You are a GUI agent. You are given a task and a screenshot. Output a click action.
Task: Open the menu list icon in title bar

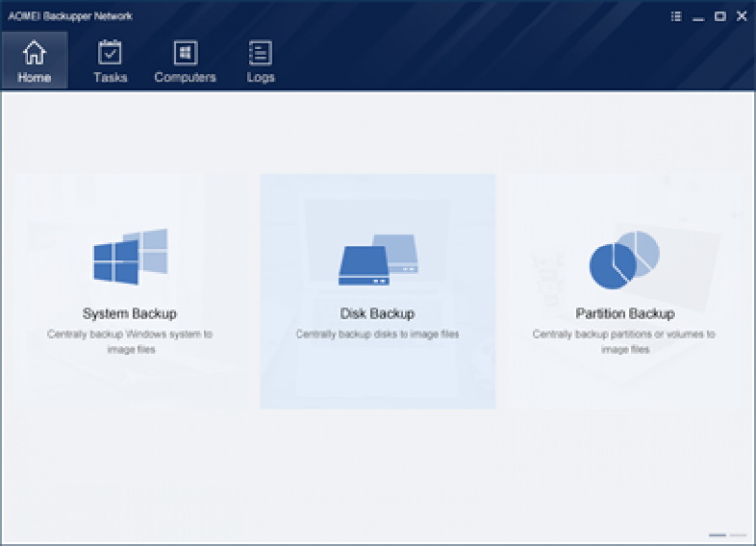[675, 17]
